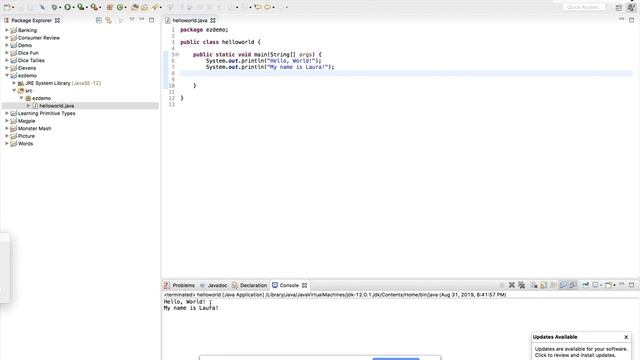Expand the Banking project

[7, 30]
